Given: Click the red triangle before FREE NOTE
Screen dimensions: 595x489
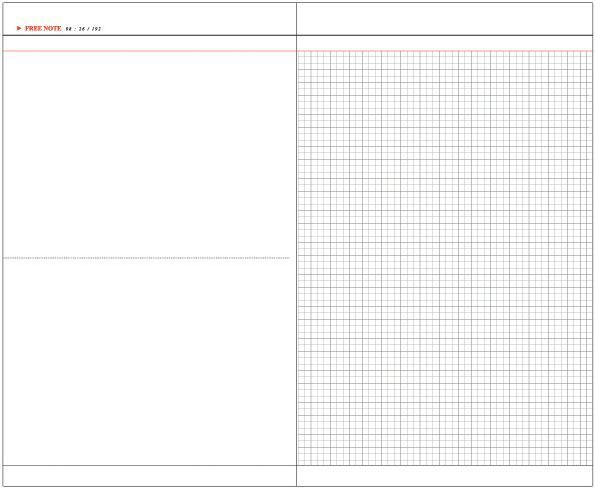Looking at the screenshot, I should (x=19, y=28).
